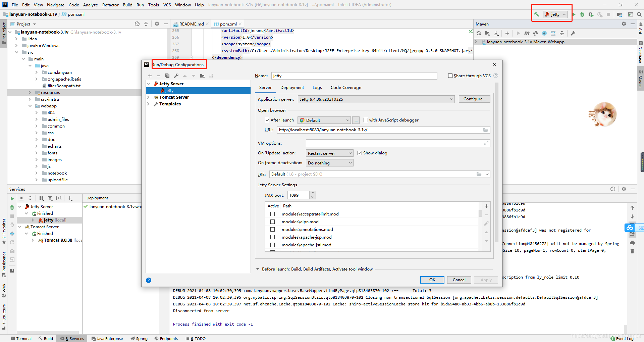Start debugging with the bug icon
The height and width of the screenshot is (342, 644).
tap(582, 14)
